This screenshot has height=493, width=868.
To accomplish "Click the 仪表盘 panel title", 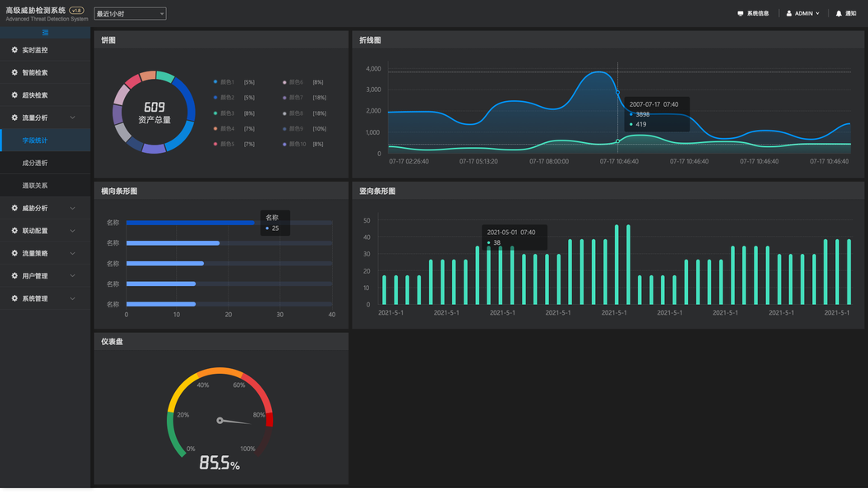I will coord(112,341).
